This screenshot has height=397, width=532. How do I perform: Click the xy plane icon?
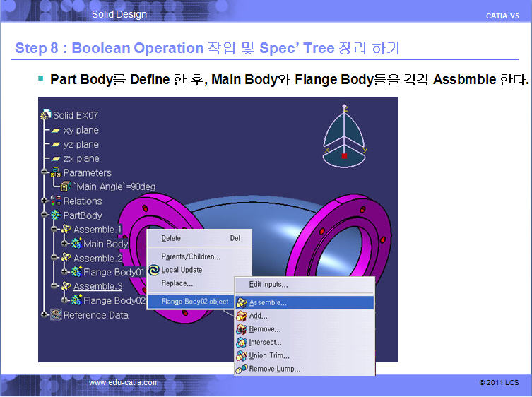click(56, 130)
